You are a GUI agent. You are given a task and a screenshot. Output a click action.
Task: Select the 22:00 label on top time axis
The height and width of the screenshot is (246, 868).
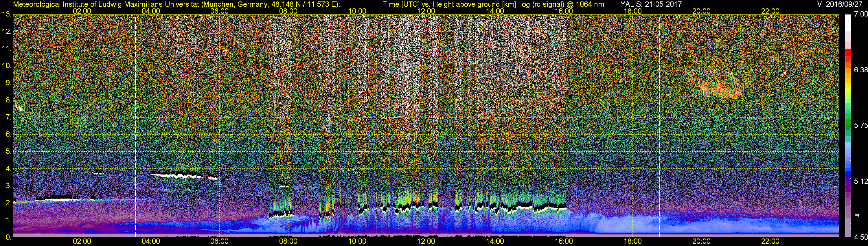(x=770, y=11)
